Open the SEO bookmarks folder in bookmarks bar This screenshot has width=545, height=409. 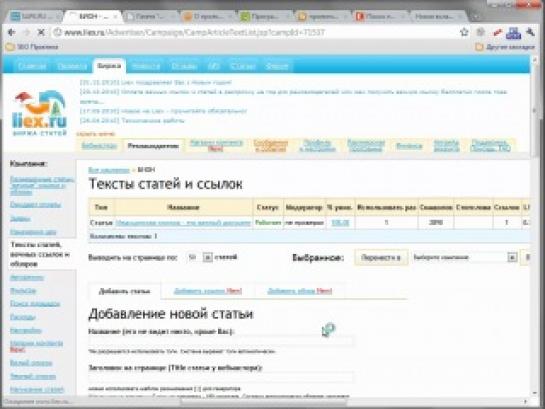click(32, 47)
